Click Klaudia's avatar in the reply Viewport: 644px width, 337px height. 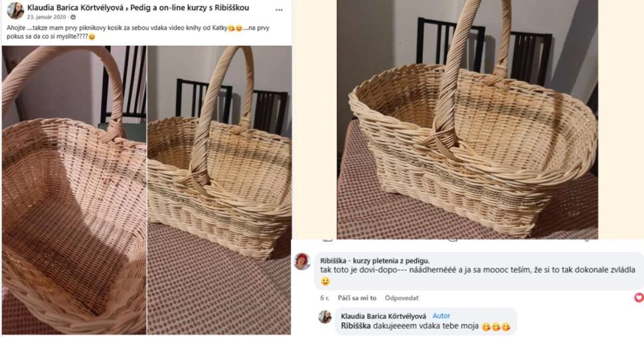(x=325, y=316)
